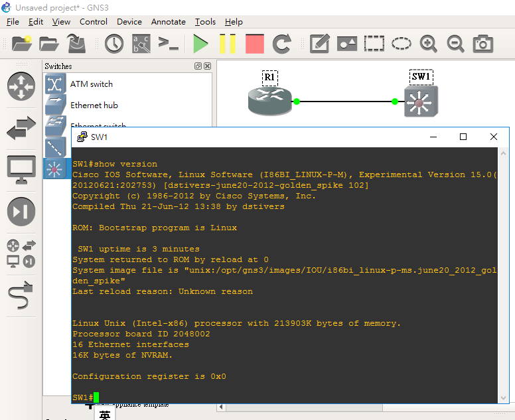Open the File menu
Image resolution: width=515 pixels, height=420 pixels.
(x=13, y=22)
